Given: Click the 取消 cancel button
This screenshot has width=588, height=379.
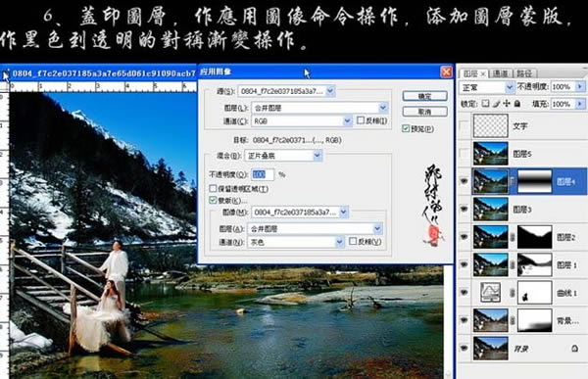Looking at the screenshot, I should coord(425,112).
